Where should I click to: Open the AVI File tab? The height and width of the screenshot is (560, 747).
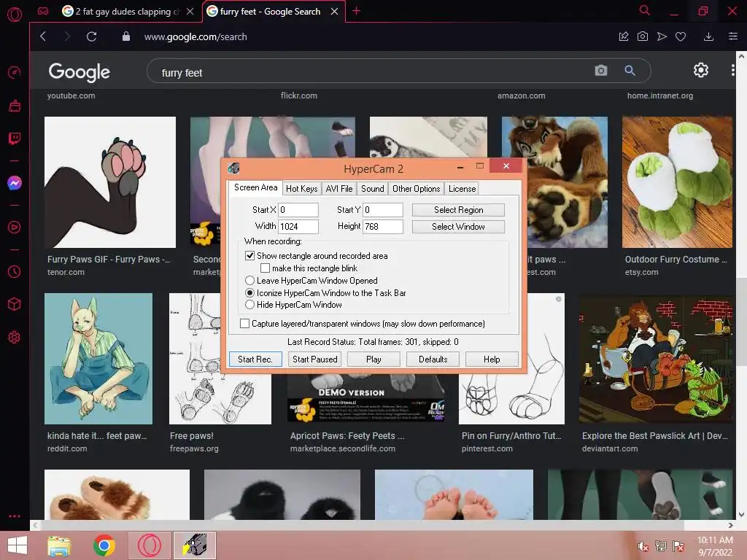tap(339, 189)
